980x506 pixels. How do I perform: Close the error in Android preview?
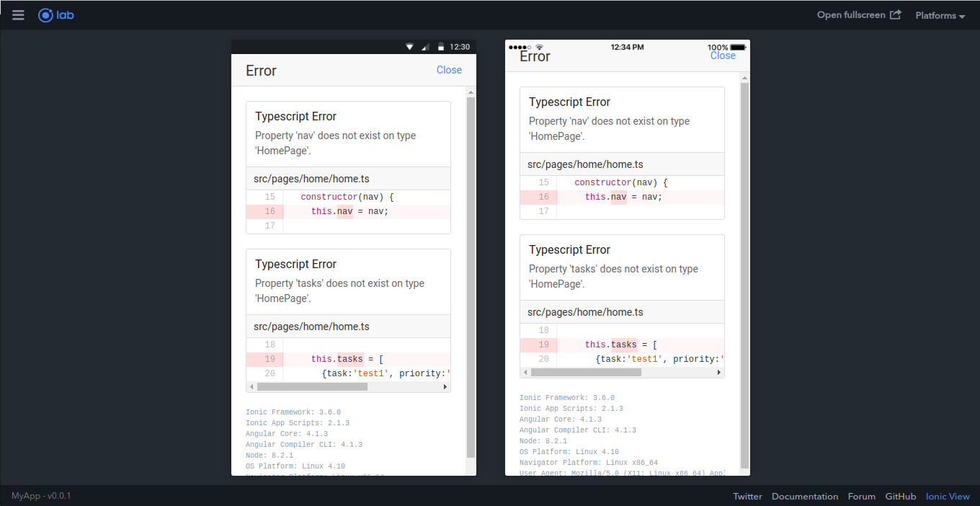(x=449, y=70)
